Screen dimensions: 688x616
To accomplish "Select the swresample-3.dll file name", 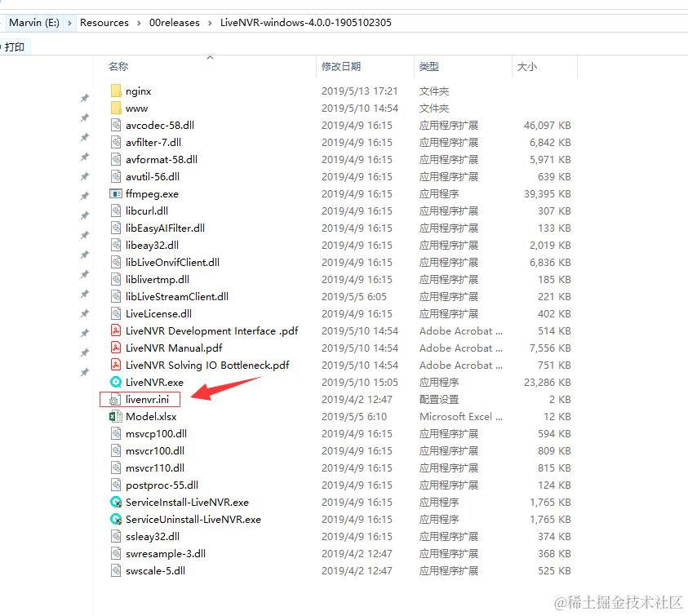I will [166, 553].
